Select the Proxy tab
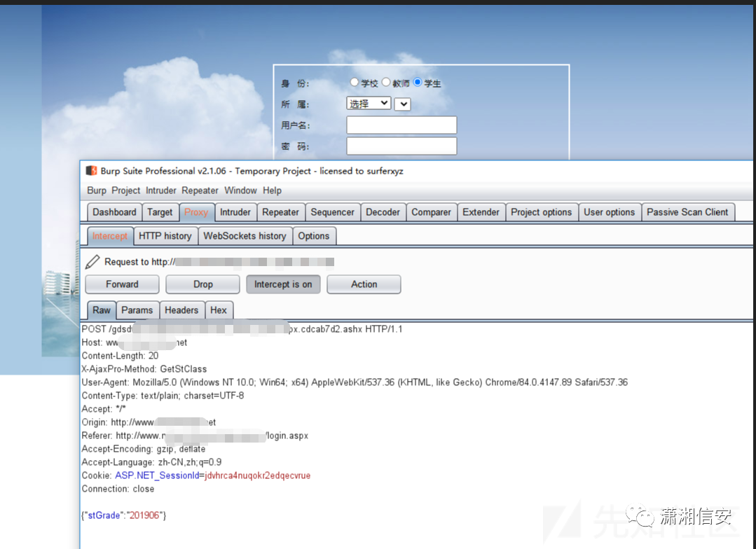This screenshot has height=549, width=756. 195,212
